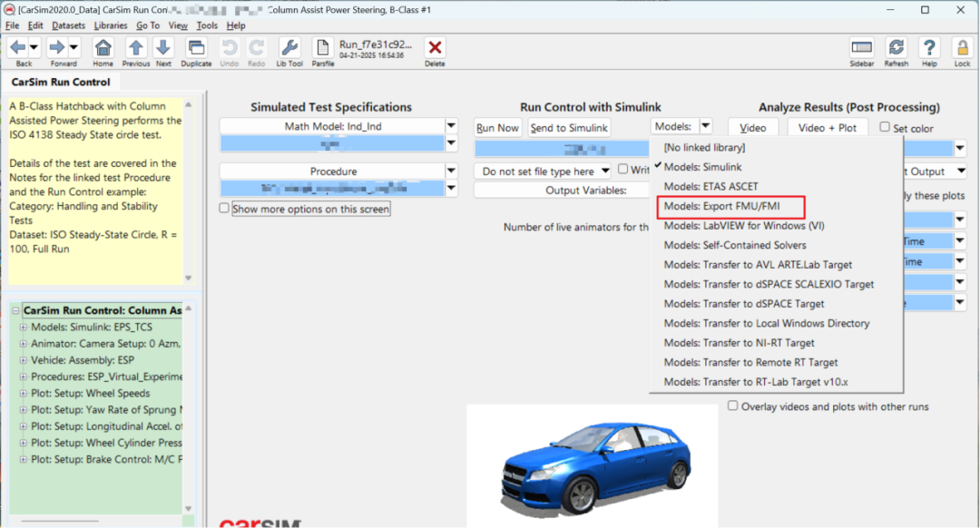Screen dimensions: 980x528
Task: Expand the Vehicle: Assembly: ESP tree node
Action: coord(23,360)
